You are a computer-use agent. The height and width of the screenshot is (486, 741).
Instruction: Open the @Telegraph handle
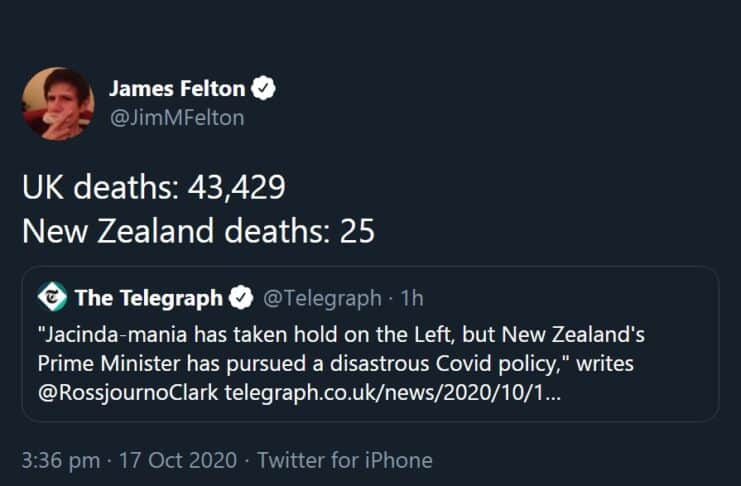point(321,297)
